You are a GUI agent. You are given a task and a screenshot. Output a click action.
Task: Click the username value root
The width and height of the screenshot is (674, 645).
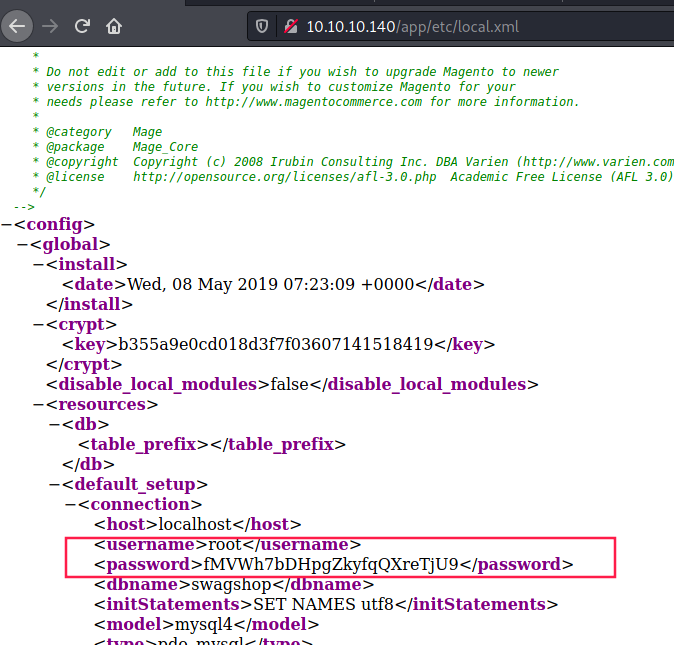(228, 544)
